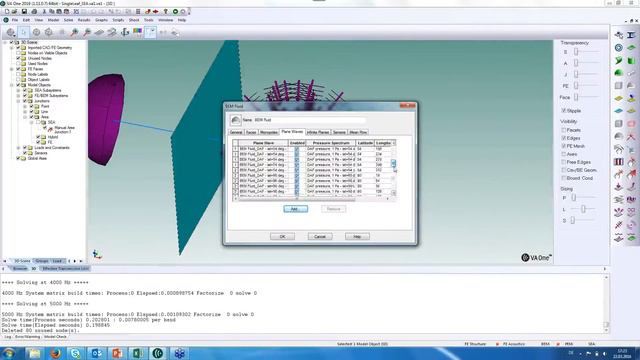Image resolution: width=640 pixels, height=360 pixels.
Task: Toggle the Stipple checkbox
Action: [x=564, y=111]
